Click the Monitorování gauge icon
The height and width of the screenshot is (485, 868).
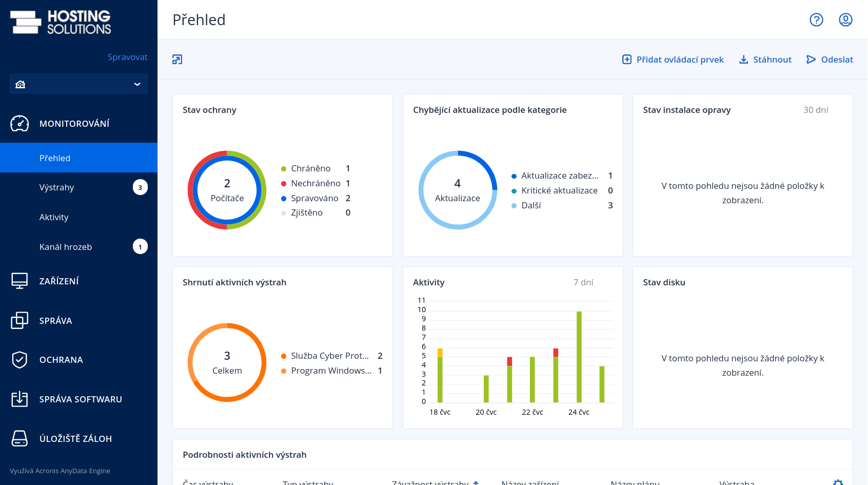coord(19,124)
